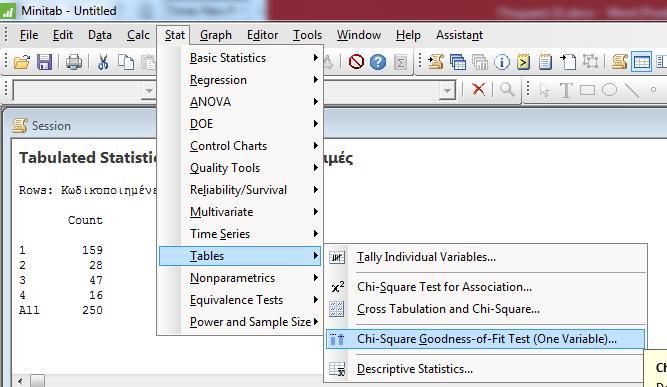Viewport: 667px width, 387px height.
Task: Open the Assistant menu
Action: 459,35
